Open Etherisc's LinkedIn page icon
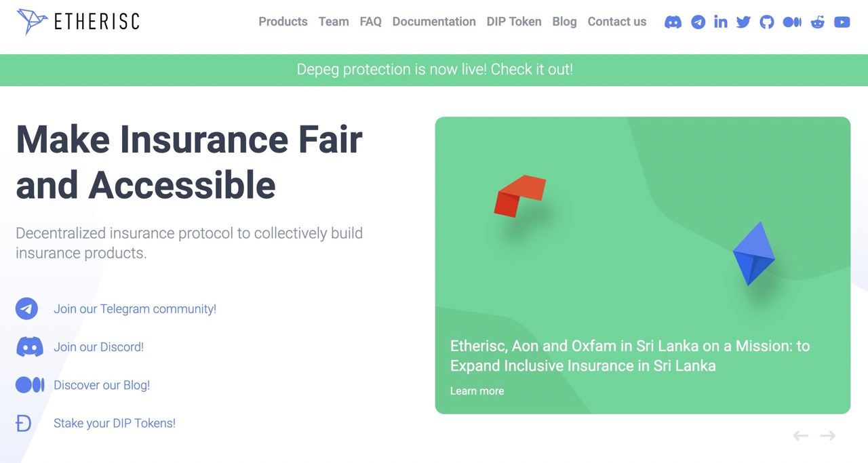Image resolution: width=868 pixels, height=463 pixels. (721, 22)
